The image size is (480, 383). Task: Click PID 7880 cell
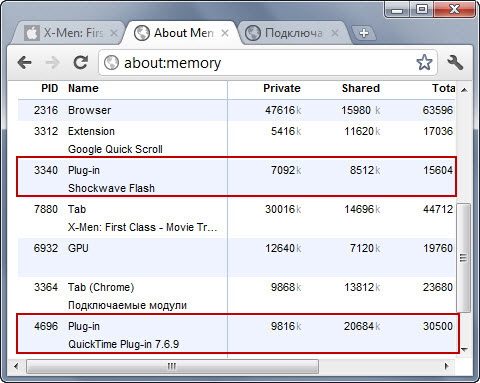coord(46,209)
